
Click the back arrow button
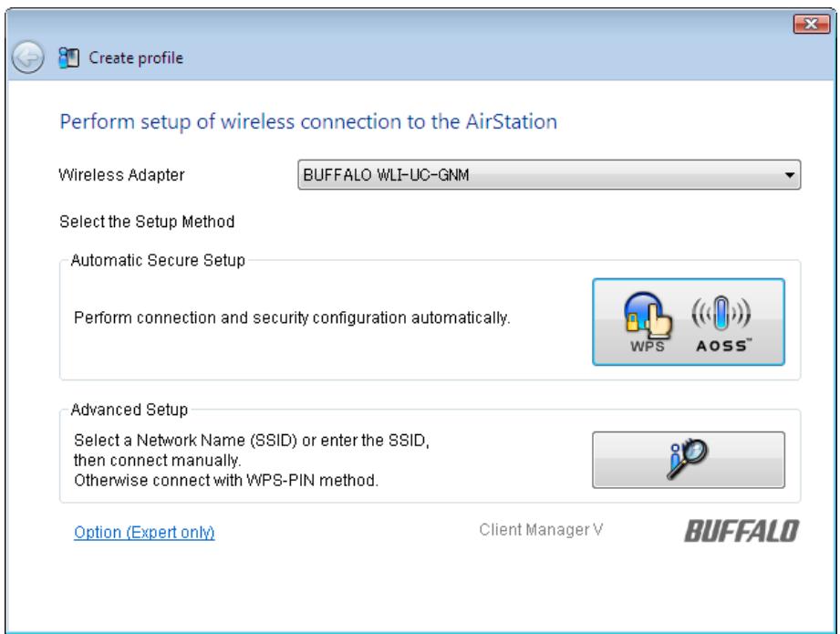coord(28,57)
